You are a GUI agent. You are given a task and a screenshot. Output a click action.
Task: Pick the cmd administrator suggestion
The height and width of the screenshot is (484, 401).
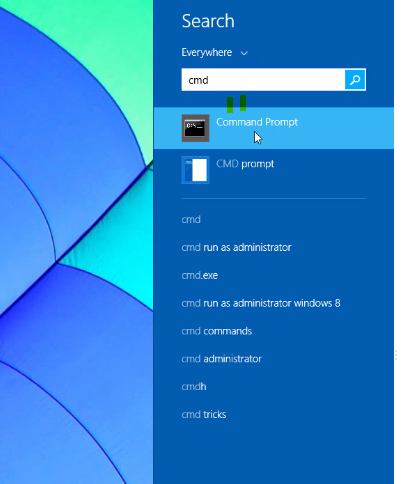click(221, 359)
